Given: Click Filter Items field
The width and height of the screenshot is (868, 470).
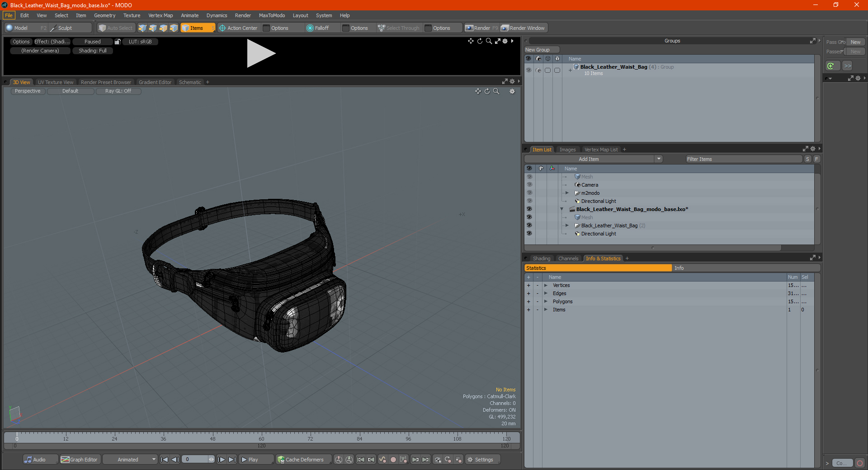Looking at the screenshot, I should [x=744, y=159].
